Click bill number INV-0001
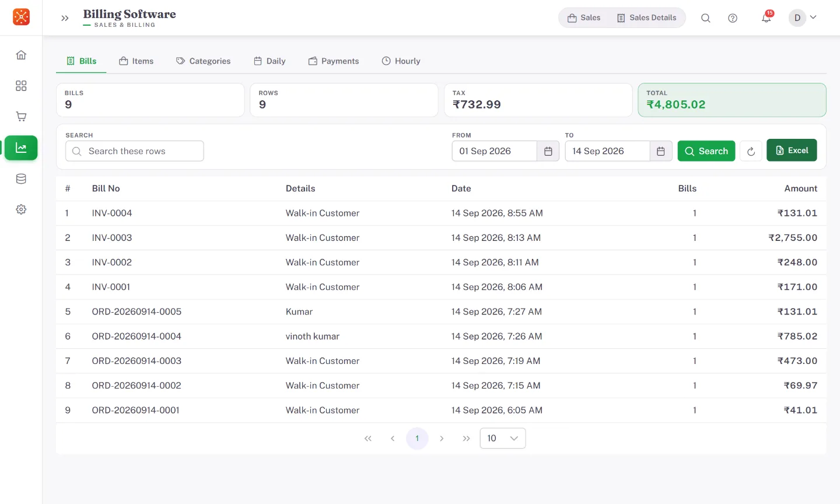 [x=111, y=287]
